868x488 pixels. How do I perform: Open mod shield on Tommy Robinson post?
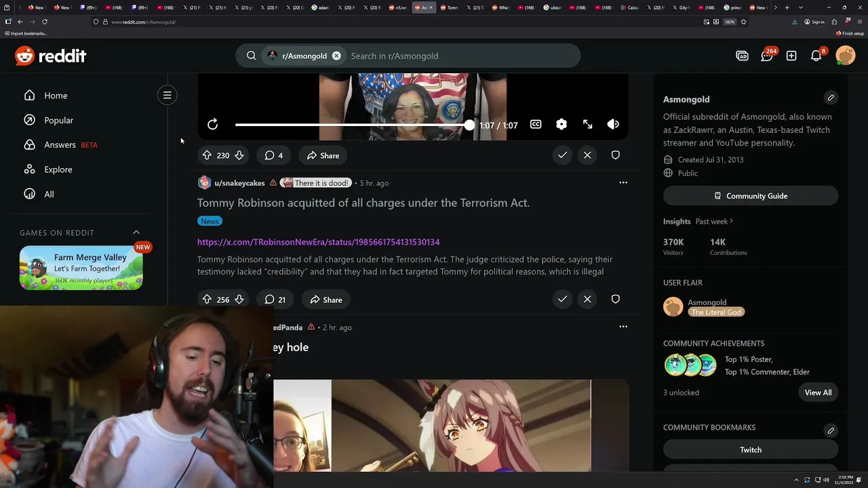tap(616, 299)
